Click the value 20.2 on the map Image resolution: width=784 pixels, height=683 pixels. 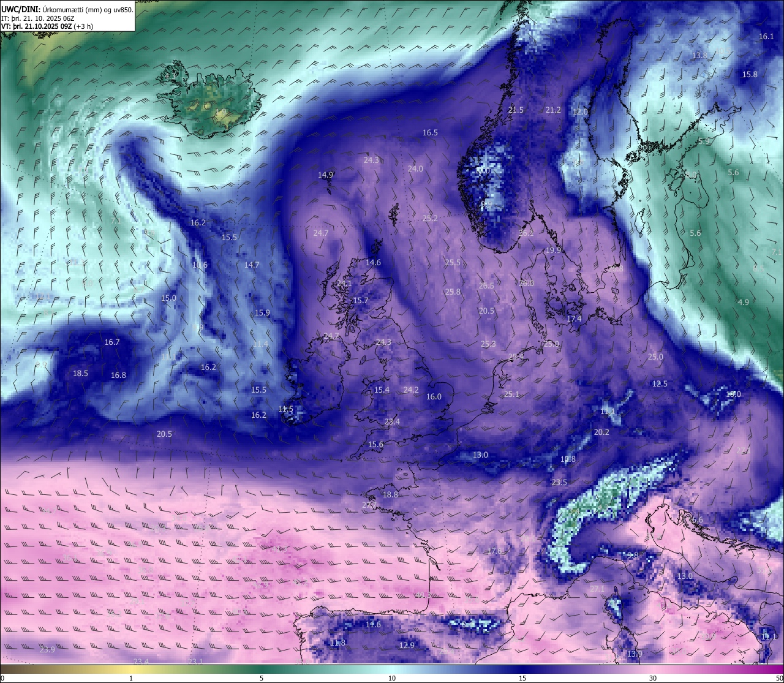pos(601,432)
